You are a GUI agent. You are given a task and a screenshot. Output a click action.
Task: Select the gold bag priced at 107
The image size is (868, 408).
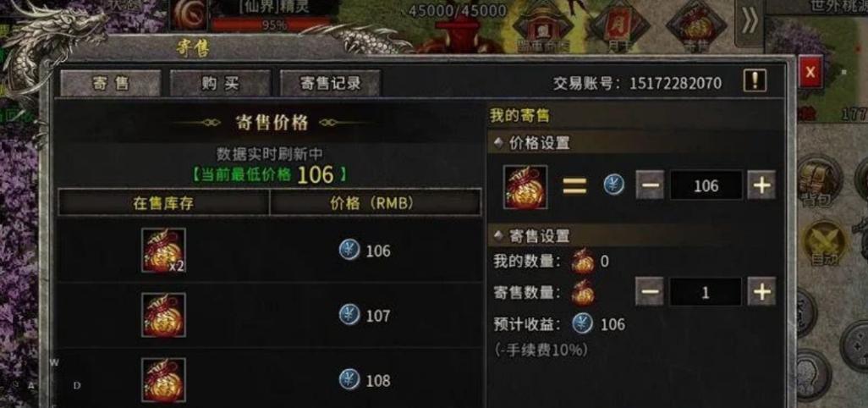[x=163, y=315]
